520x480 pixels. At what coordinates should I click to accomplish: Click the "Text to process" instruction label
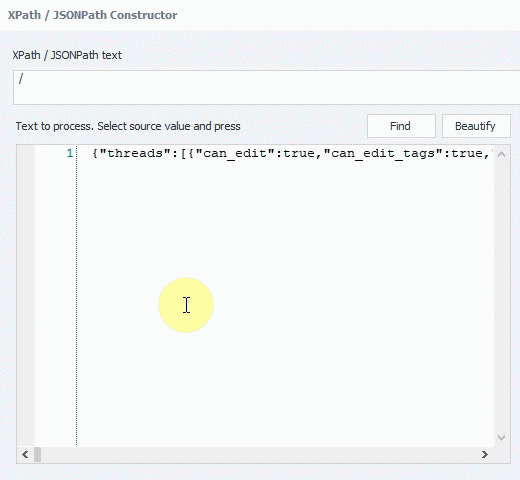click(x=128, y=126)
